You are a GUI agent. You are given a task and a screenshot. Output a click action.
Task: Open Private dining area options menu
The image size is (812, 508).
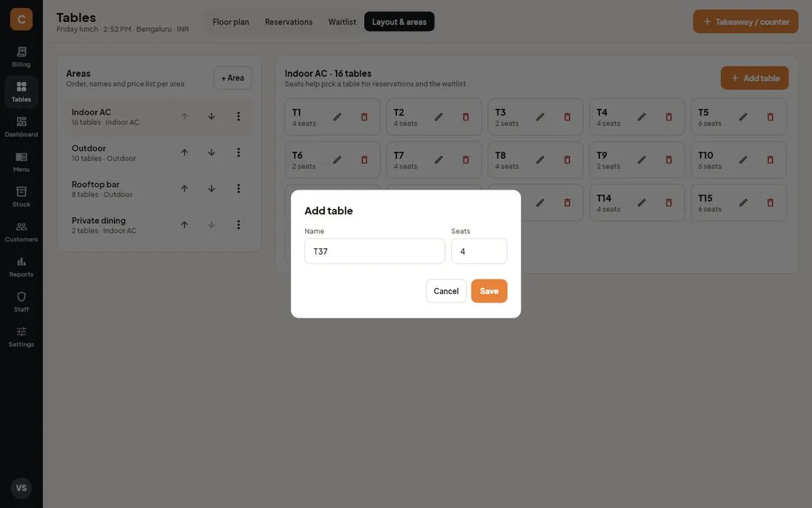[x=238, y=225]
